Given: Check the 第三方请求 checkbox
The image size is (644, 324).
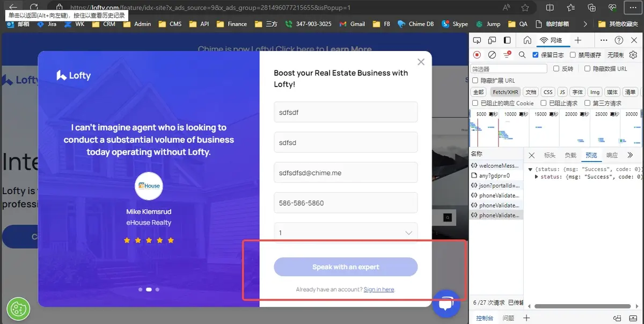Looking at the screenshot, I should pyautogui.click(x=587, y=103).
